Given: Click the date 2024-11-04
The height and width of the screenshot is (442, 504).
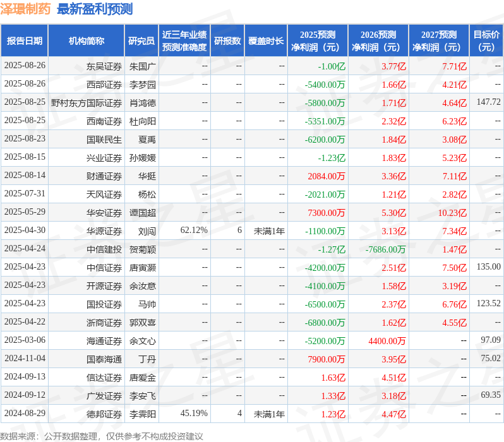Looking at the screenshot, I should [25, 359].
